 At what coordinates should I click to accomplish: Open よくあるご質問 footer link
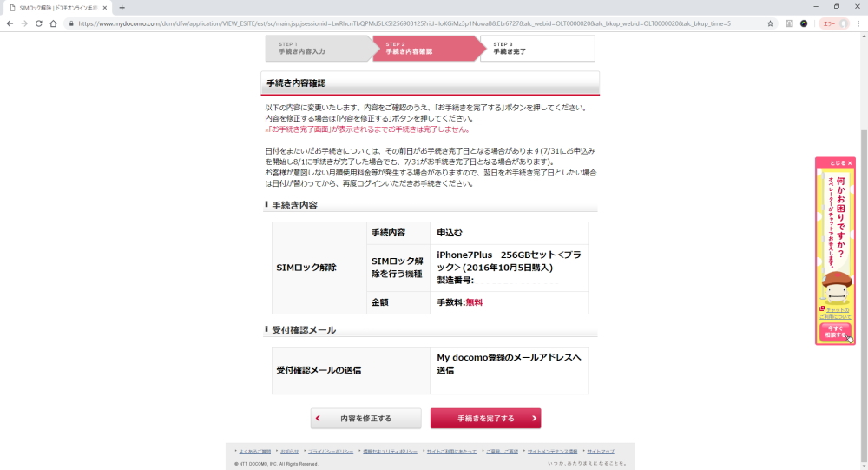254,452
